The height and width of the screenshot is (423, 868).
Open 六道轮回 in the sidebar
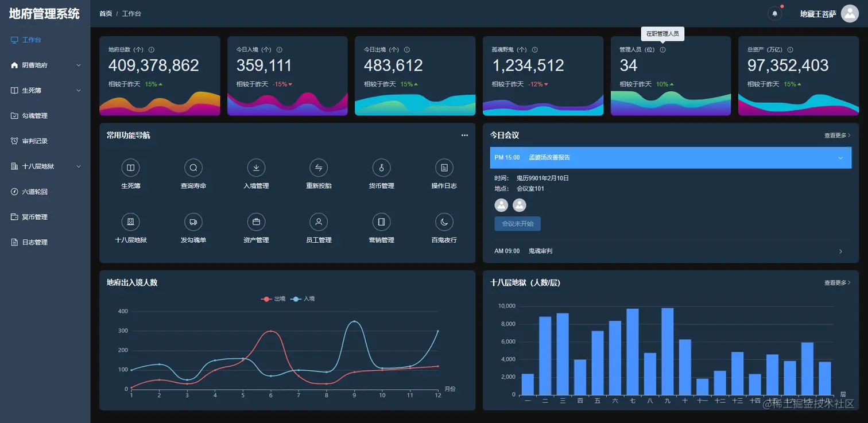coord(45,192)
